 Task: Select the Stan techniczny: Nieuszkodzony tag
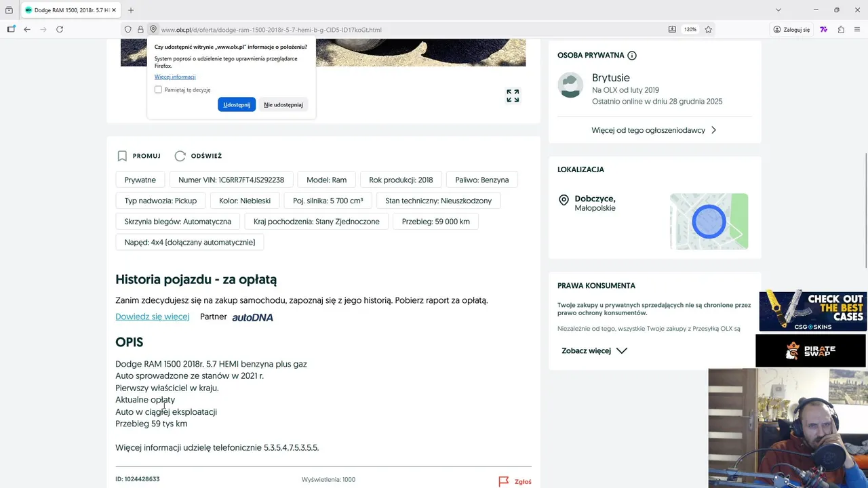[x=439, y=201]
